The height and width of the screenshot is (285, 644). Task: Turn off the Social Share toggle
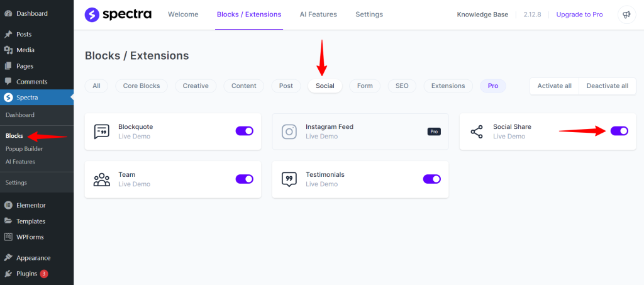tap(619, 131)
